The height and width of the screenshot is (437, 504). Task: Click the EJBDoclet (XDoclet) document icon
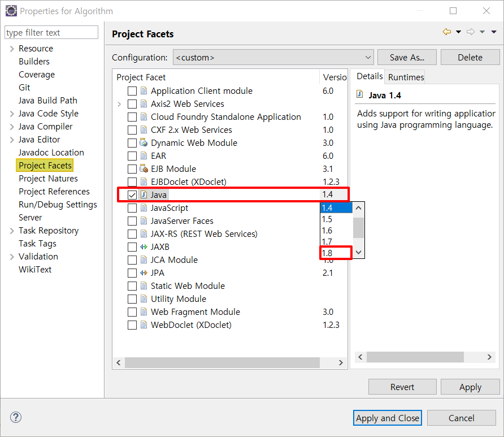144,181
